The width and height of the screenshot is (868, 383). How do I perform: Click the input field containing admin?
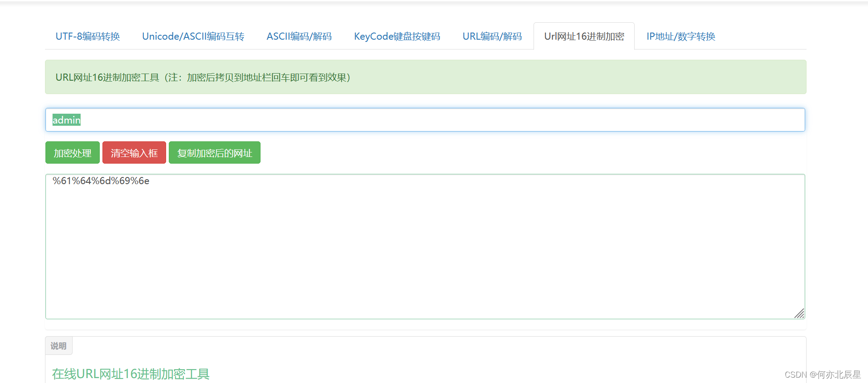pyautogui.click(x=425, y=119)
